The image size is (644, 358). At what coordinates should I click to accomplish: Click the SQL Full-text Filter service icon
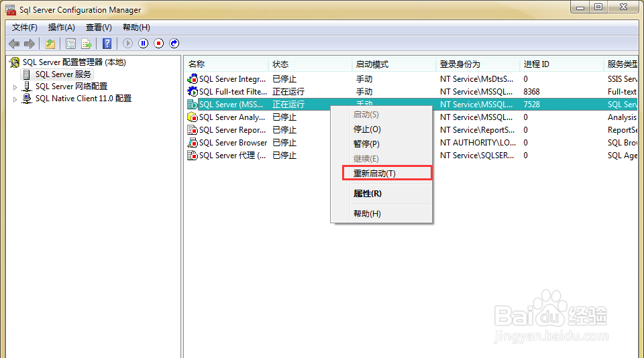(193, 92)
